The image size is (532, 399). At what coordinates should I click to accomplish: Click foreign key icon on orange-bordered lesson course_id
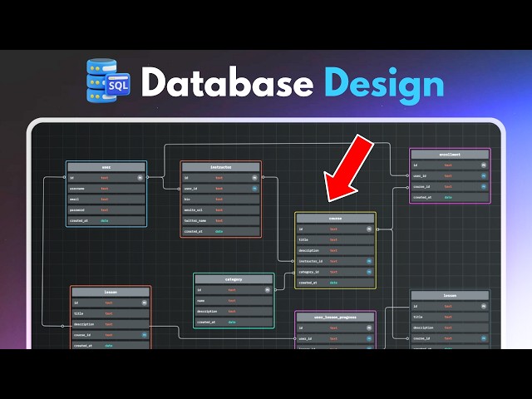(144, 335)
